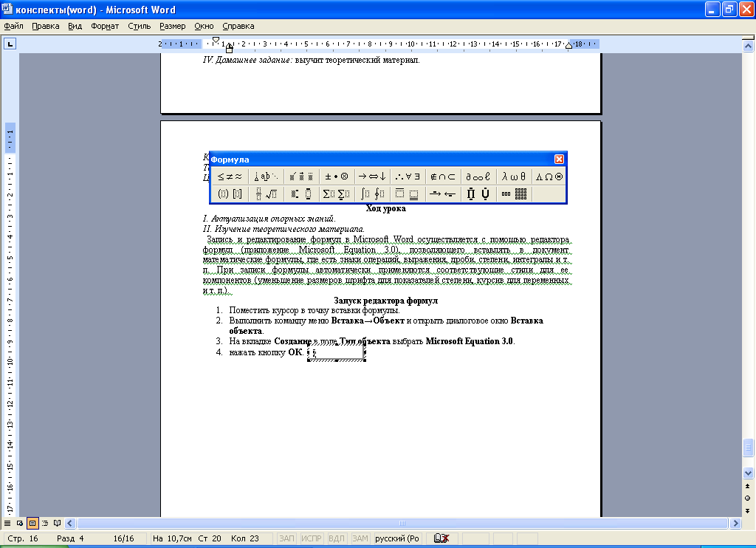
Task: Click the scroll up arrow of vertical scrollbar
Action: [x=748, y=47]
